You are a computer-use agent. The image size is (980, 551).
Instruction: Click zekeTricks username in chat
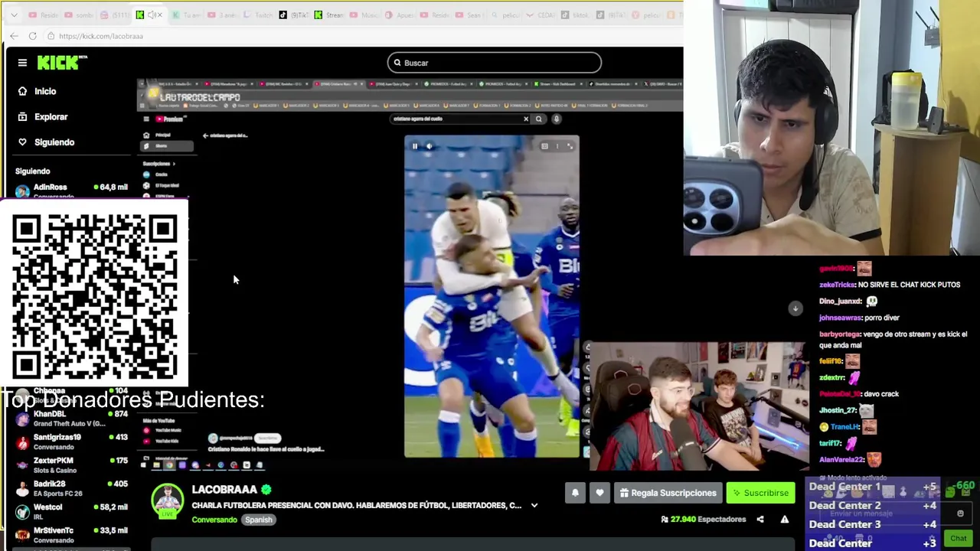tap(837, 285)
